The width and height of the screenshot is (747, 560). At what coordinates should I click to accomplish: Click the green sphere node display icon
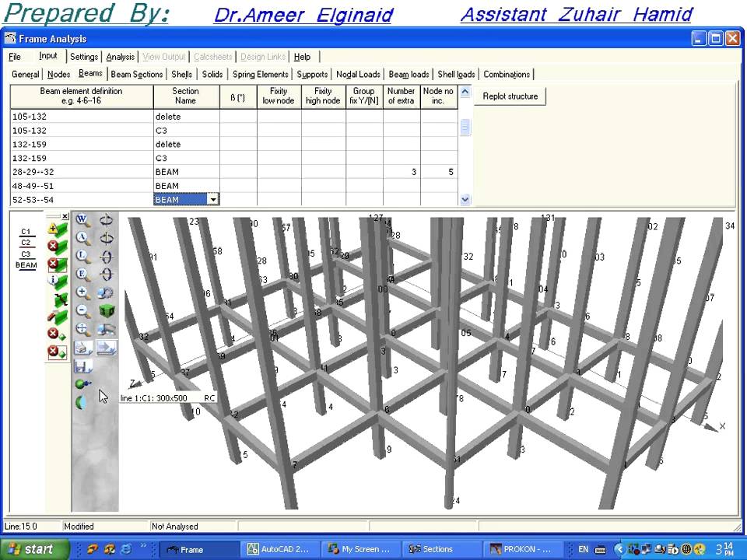click(83, 383)
